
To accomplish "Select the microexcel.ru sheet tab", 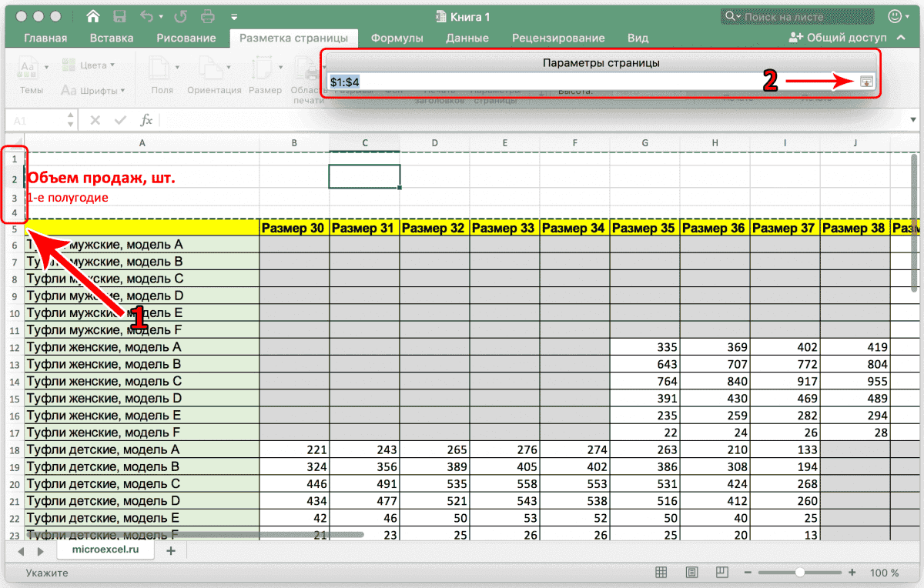I will (105, 551).
